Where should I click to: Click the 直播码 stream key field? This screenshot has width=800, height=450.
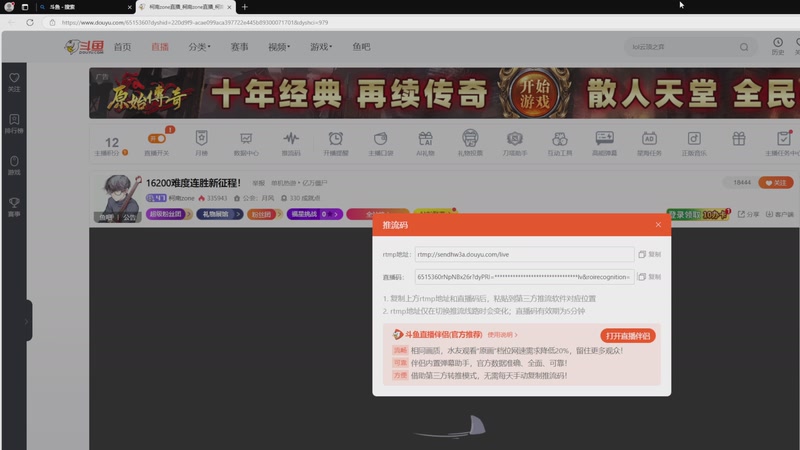pos(524,277)
